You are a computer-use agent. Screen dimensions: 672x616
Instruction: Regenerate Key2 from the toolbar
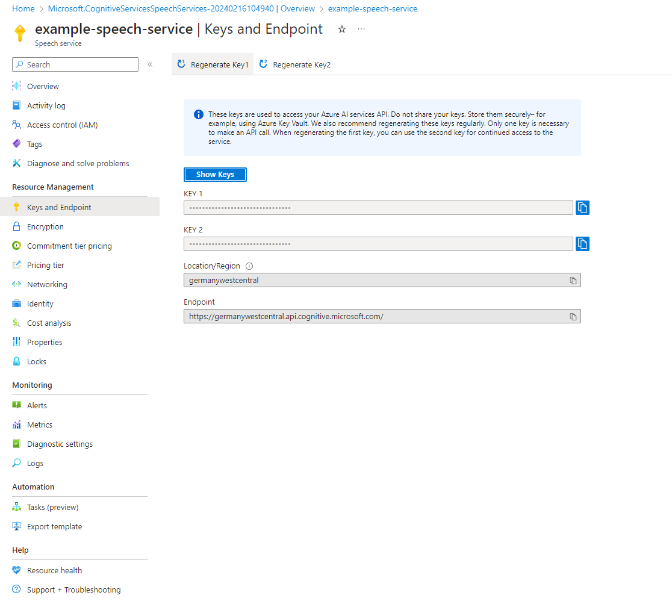pyautogui.click(x=294, y=64)
